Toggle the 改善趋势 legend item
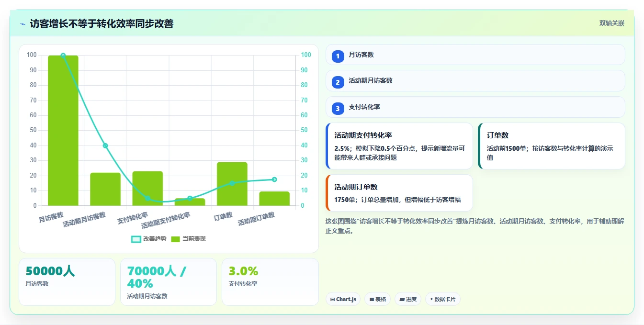Screen dimensions: 644x325 click(x=149, y=239)
